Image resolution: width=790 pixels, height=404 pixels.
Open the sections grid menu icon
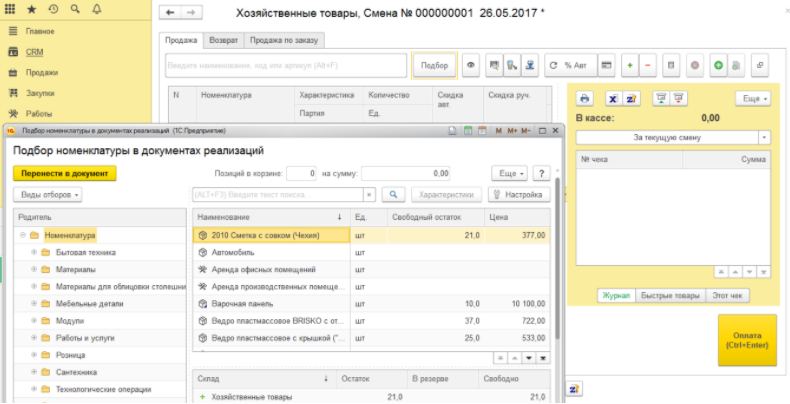pos(10,9)
